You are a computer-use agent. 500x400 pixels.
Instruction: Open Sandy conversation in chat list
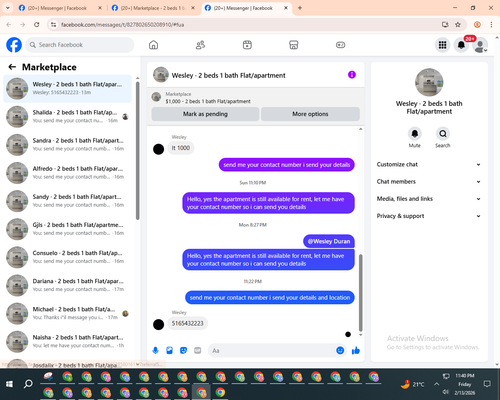coord(67,201)
